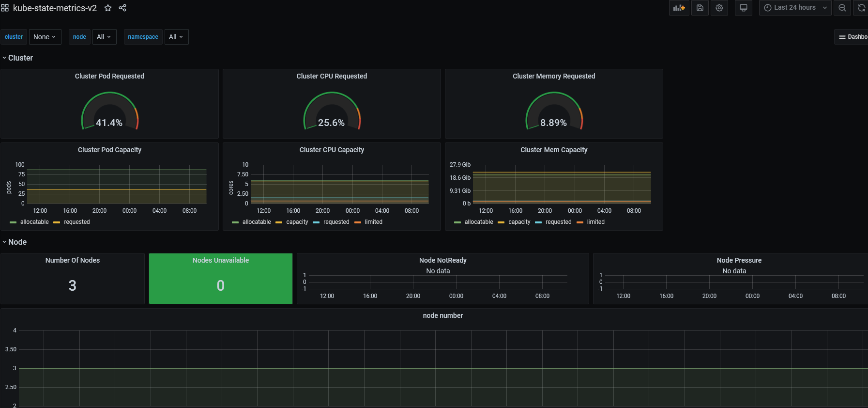Cycle view mode with monitor icon

point(744,8)
